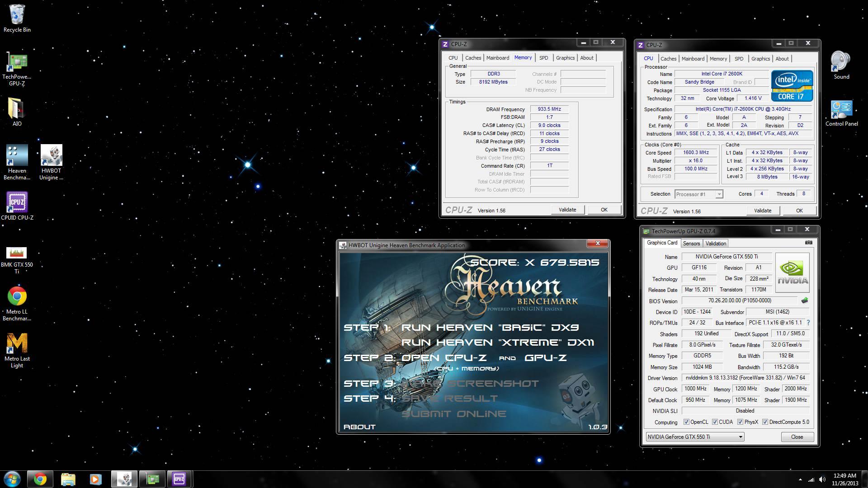Click the Bus Interface question mark in GPU-Z
Screen dimensions: 868x488
tap(808, 323)
